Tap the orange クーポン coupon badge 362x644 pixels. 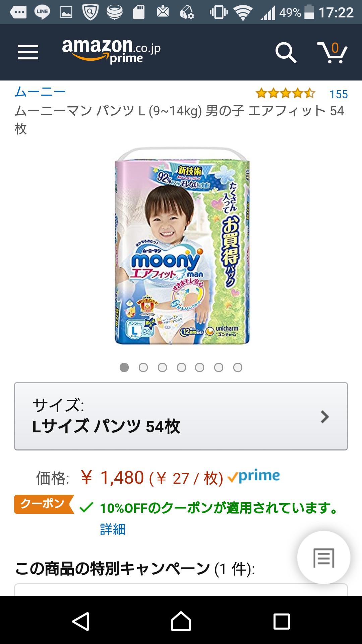click(x=43, y=504)
